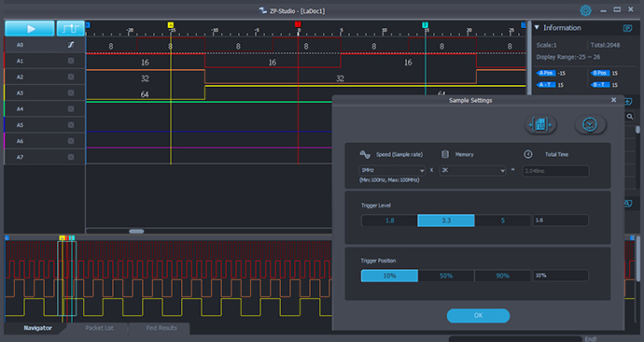This screenshot has width=644, height=342.
Task: Close the Sample Settings dialog
Action: coord(613,100)
